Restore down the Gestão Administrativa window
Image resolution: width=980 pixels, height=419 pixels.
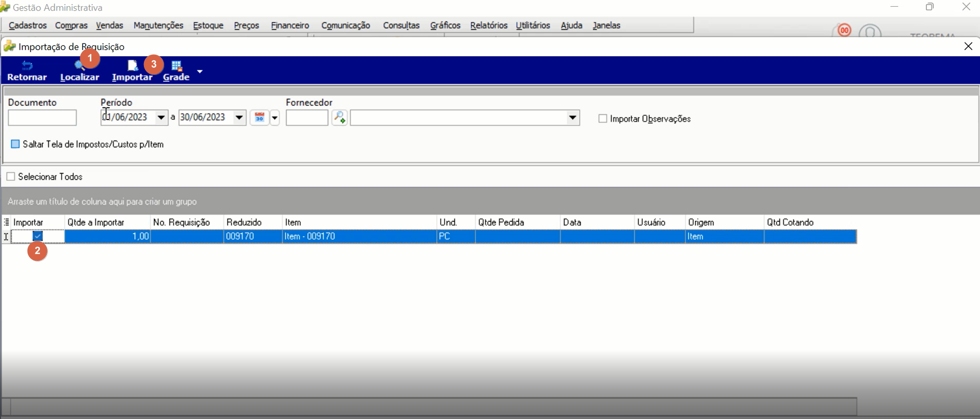pos(930,7)
